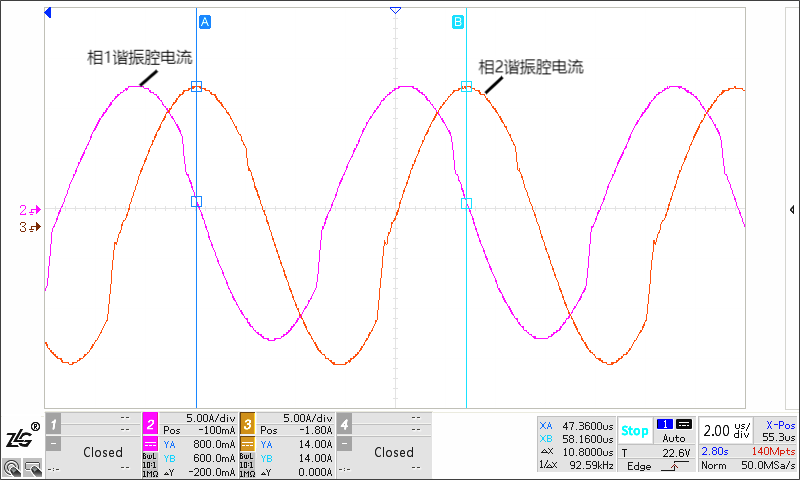Click cursor B lower measurement square
The width and height of the screenshot is (800, 480).
(x=466, y=204)
